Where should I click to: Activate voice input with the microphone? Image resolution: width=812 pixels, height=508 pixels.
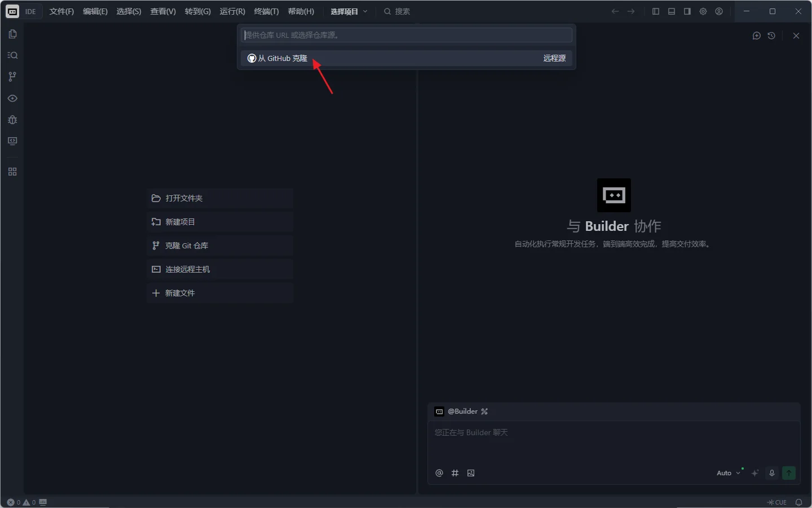click(771, 473)
